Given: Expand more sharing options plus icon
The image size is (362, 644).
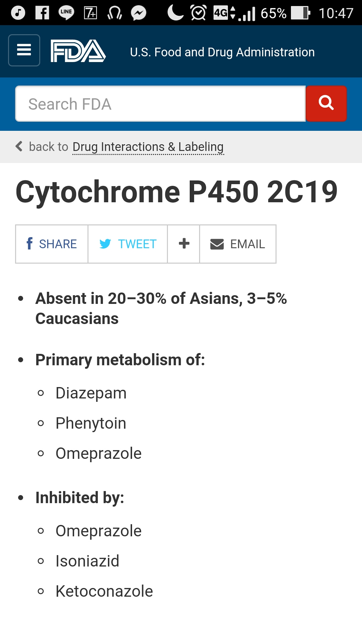Looking at the screenshot, I should [x=184, y=244].
